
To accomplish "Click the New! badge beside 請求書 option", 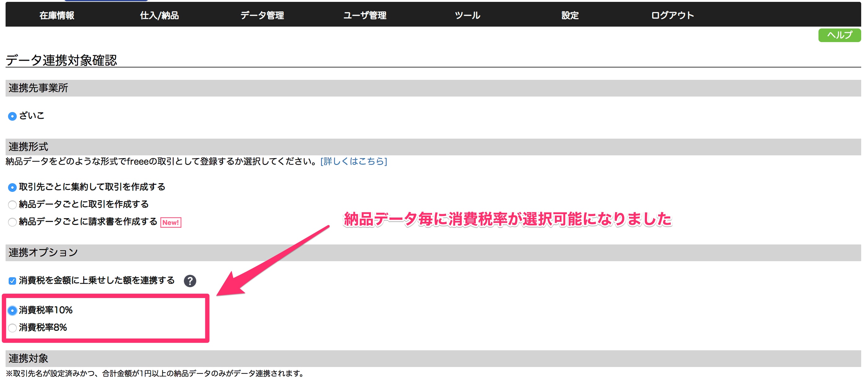I will coord(171,222).
